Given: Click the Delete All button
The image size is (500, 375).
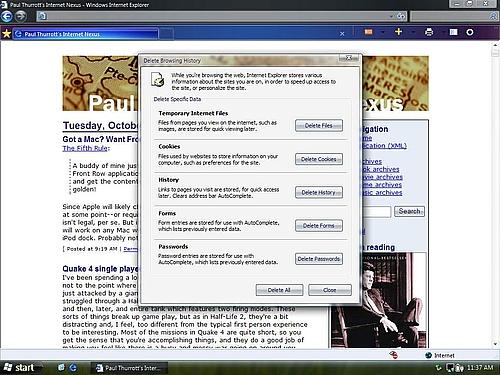Looking at the screenshot, I should pyautogui.click(x=279, y=290).
